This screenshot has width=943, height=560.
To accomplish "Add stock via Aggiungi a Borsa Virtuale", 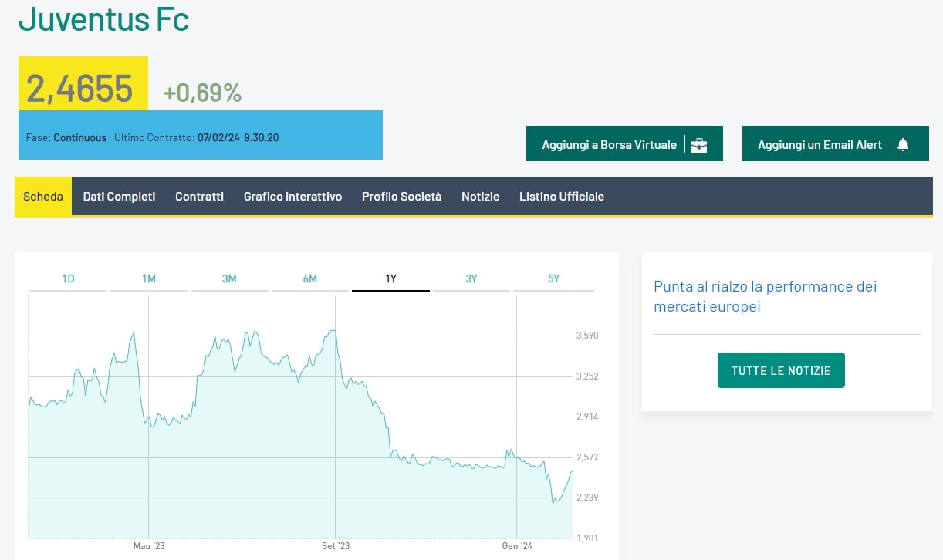I will pos(624,143).
